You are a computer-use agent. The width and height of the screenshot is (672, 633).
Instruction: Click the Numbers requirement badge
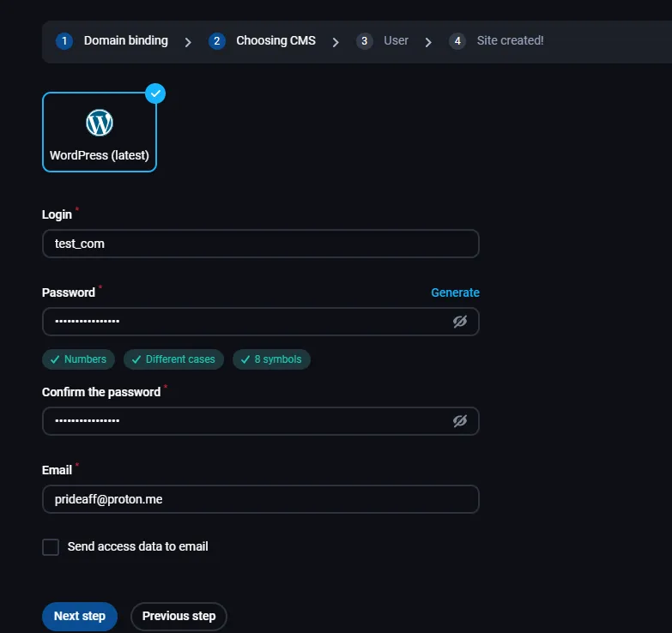(x=78, y=359)
